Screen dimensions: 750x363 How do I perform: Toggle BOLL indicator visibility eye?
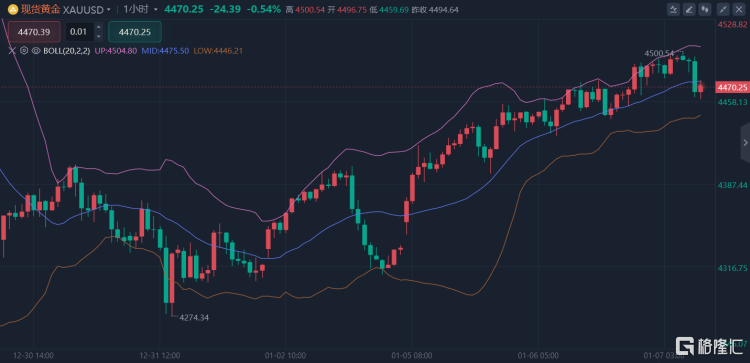coord(35,51)
